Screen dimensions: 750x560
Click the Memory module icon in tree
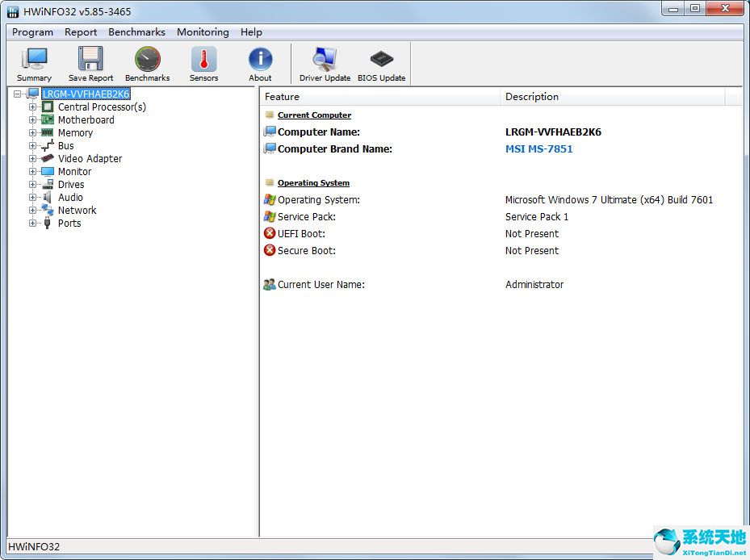coord(47,132)
